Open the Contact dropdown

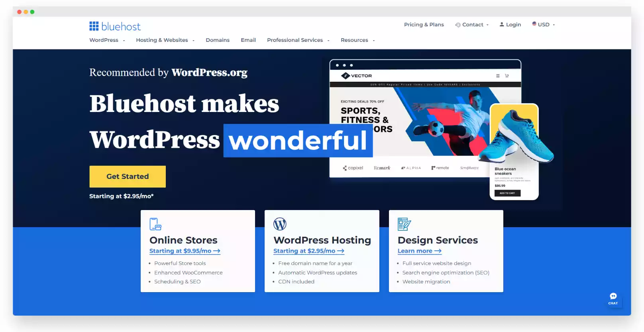pyautogui.click(x=487, y=25)
